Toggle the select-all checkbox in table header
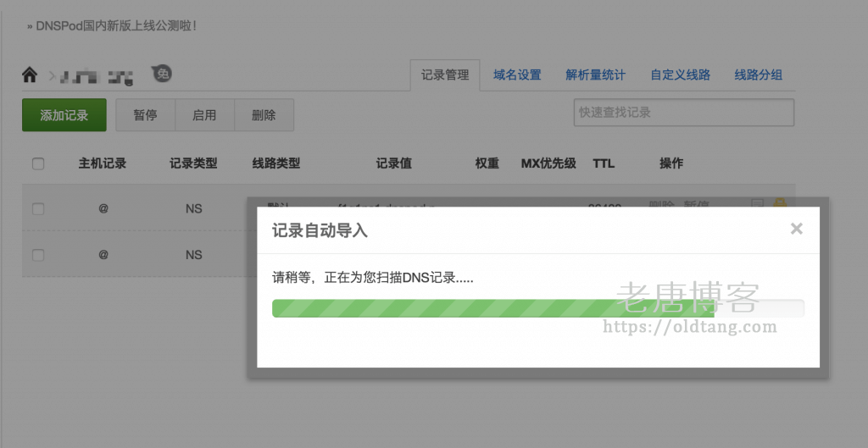Screen dimensions: 868x448 38,163
